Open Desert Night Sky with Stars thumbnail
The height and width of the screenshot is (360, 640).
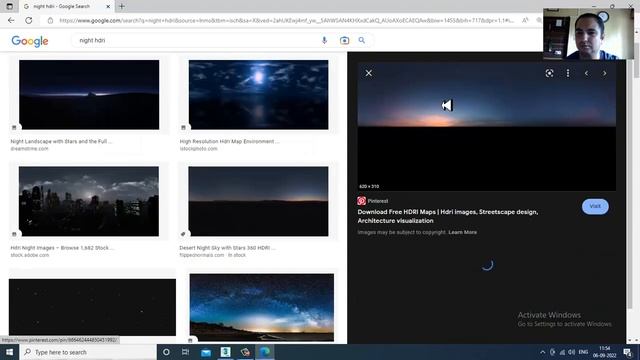click(x=258, y=201)
